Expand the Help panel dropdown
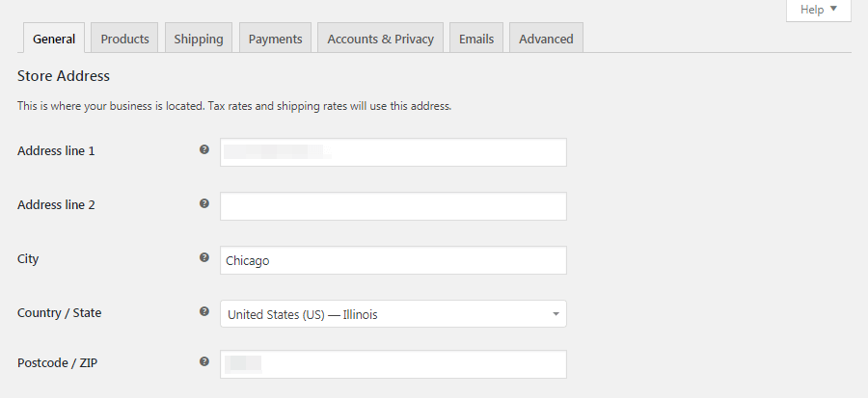 819,10
